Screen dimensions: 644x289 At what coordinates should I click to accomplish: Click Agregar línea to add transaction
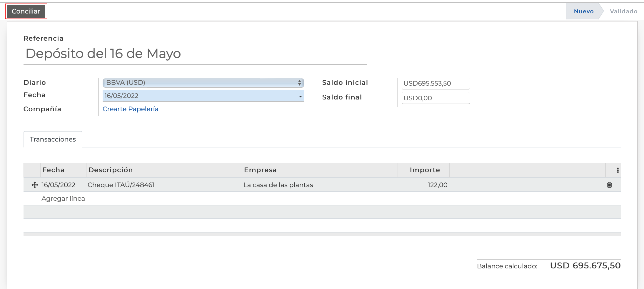pos(63,198)
